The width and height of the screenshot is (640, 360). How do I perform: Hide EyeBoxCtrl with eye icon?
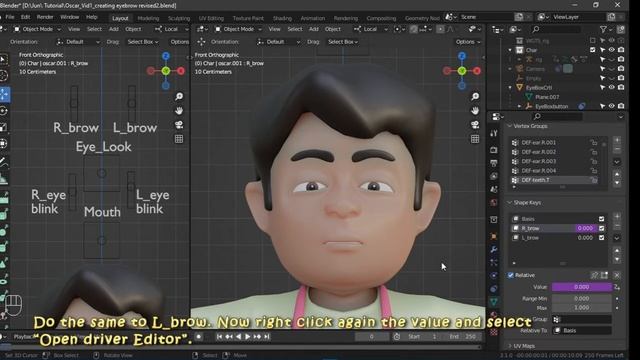611,87
